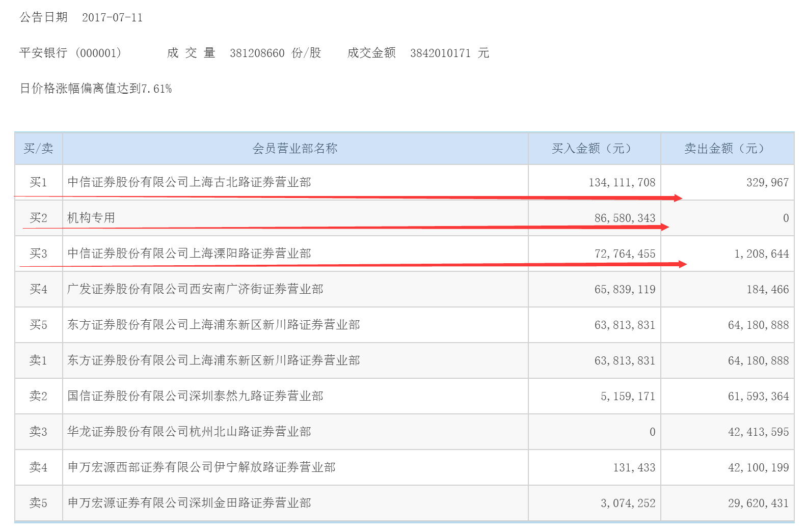
Task: Click 中信证券上海古北路证券营业部 name
Action: point(189,182)
